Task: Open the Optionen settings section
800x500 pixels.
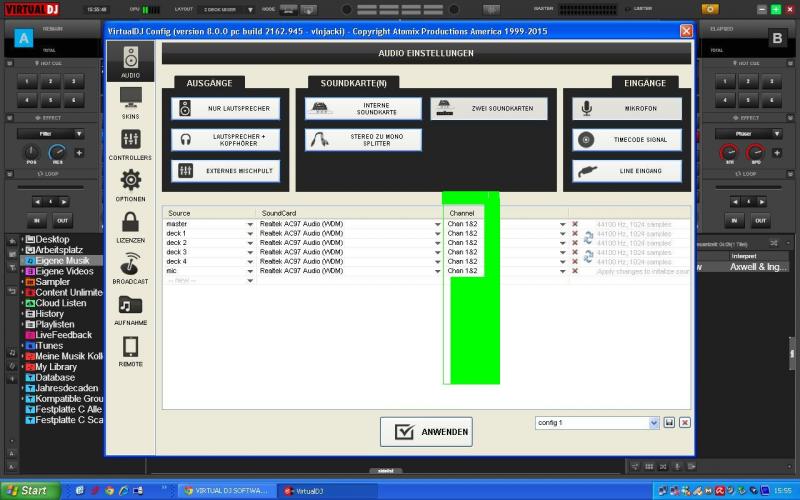Action: click(x=131, y=186)
